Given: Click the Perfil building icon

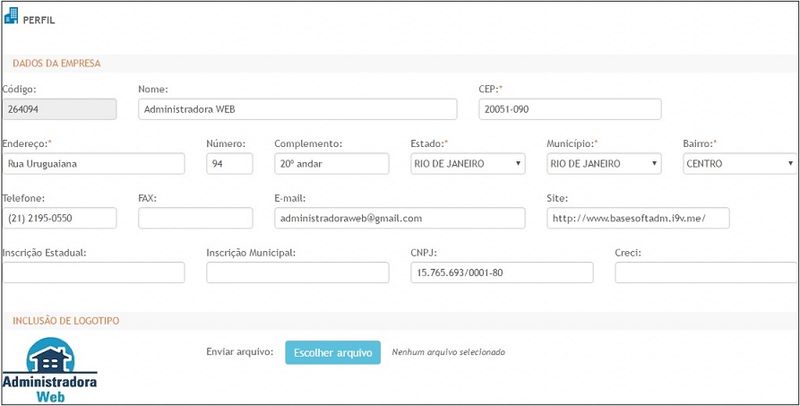Looking at the screenshot, I should [x=12, y=15].
